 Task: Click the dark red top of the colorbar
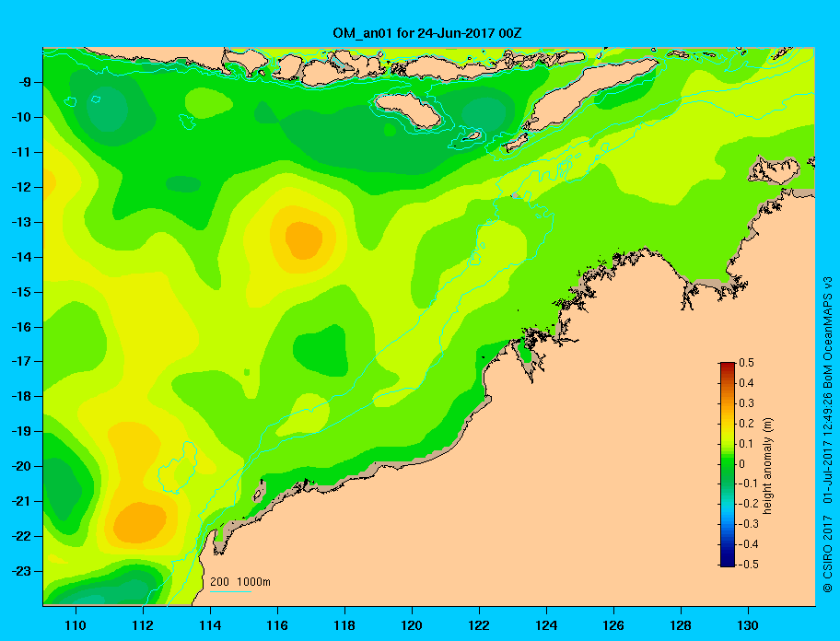pos(728,367)
